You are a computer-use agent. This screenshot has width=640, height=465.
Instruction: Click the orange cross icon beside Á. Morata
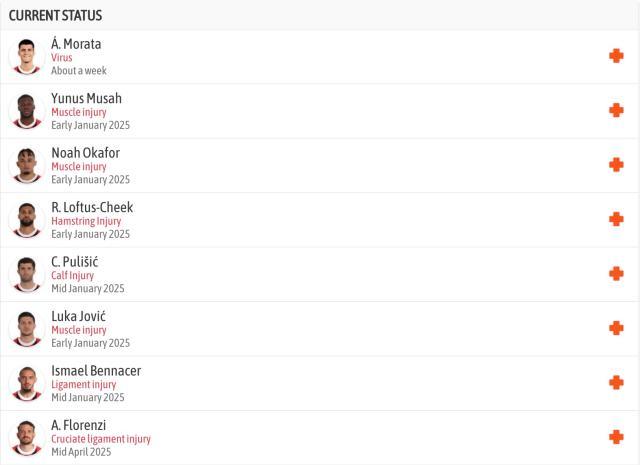(x=616, y=56)
